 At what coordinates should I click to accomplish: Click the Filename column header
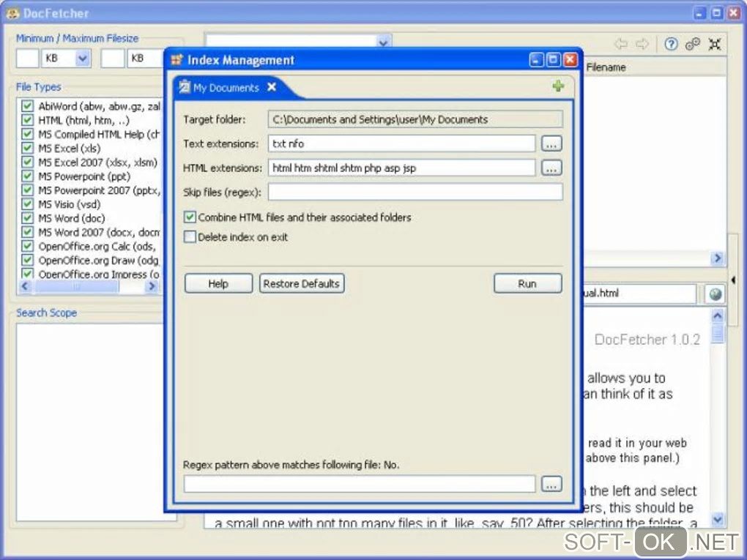(606, 67)
